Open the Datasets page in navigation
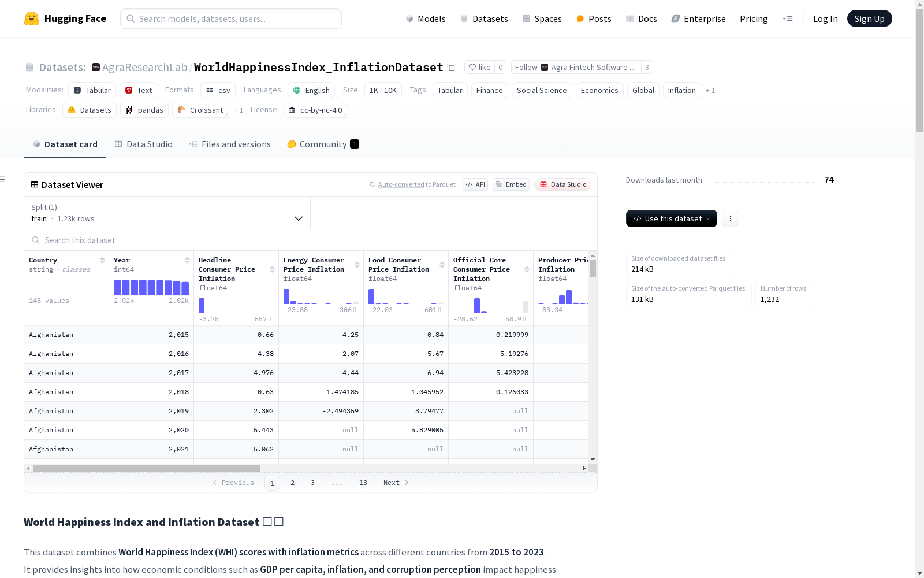 point(484,18)
